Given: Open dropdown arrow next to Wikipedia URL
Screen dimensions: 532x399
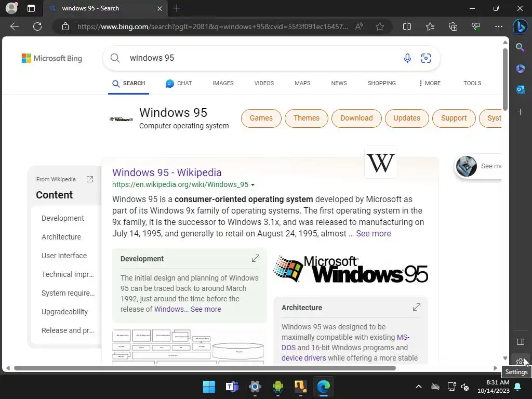Looking at the screenshot, I should 252,185.
